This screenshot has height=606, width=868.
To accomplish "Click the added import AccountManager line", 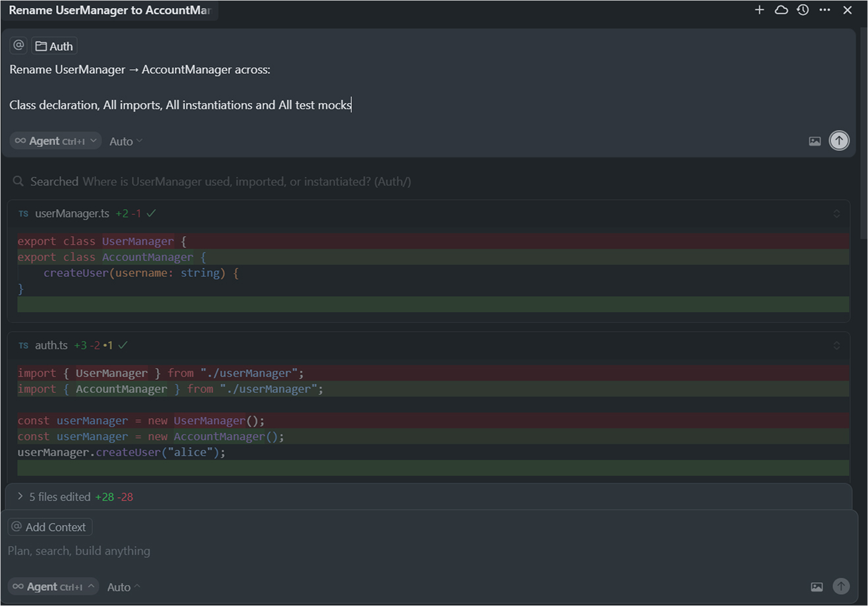I will [x=433, y=389].
